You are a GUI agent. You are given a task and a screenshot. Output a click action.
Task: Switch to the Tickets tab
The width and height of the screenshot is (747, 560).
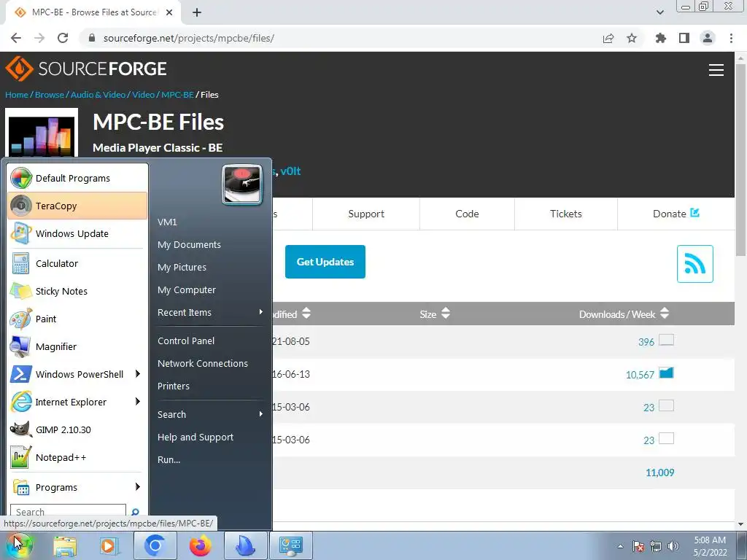pos(566,214)
